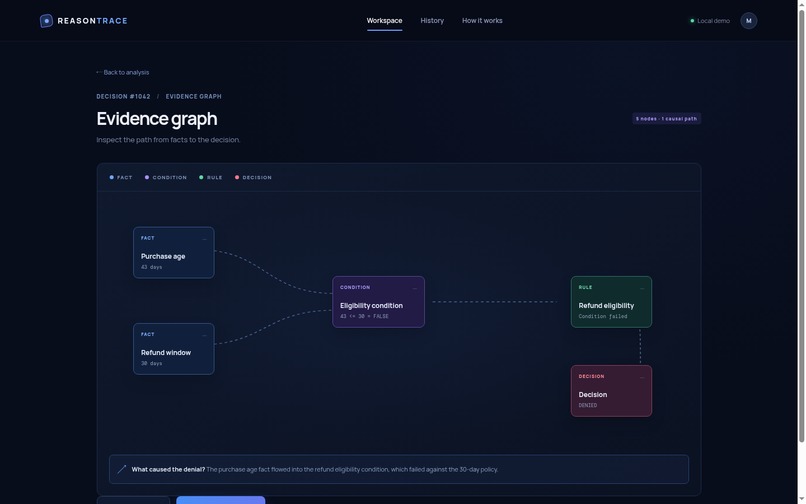Click the Decision #1042 breadcrumb
The image size is (806, 504).
(123, 97)
